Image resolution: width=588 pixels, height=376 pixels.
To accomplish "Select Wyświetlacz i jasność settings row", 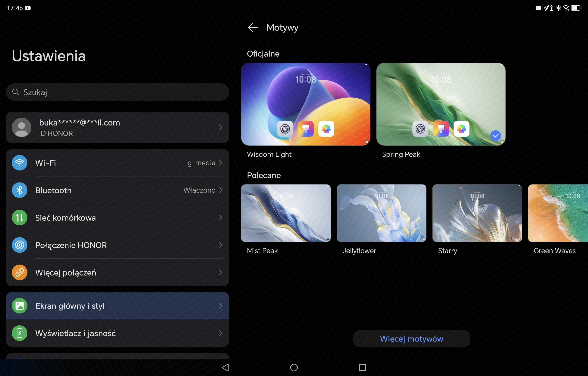I will (118, 333).
